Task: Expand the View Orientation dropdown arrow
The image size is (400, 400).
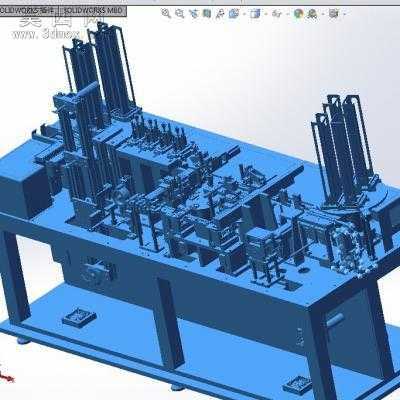Action: point(244,14)
